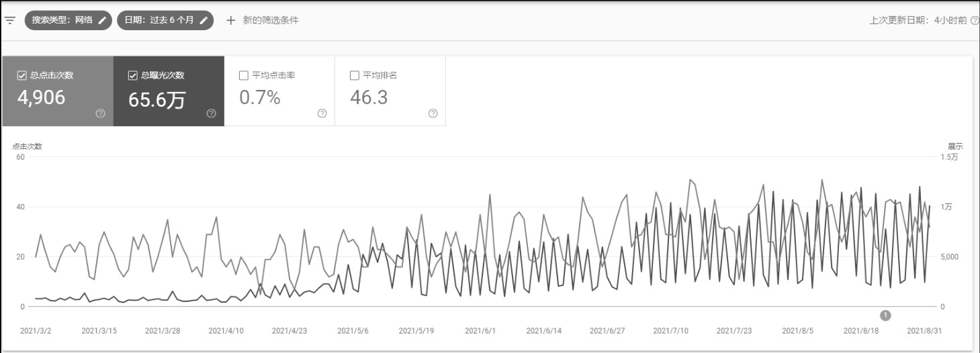Click 2021/5/19 date on x-axis

pyautogui.click(x=416, y=331)
